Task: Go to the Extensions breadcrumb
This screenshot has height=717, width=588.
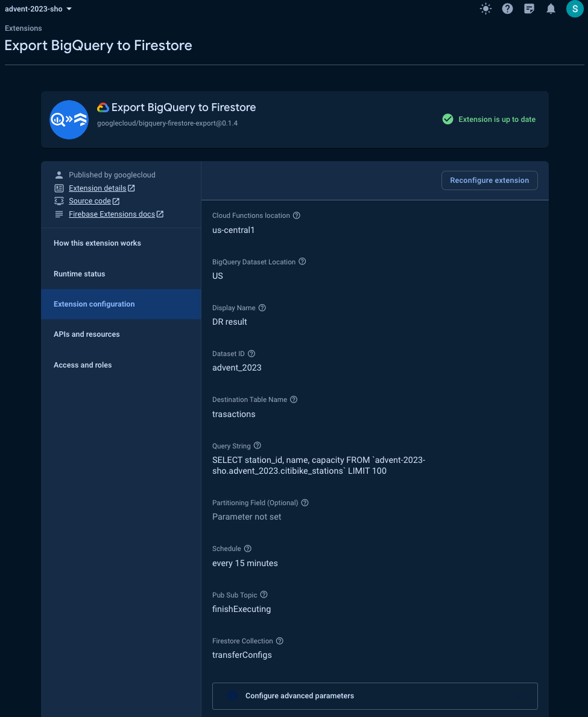Action: pyautogui.click(x=24, y=28)
